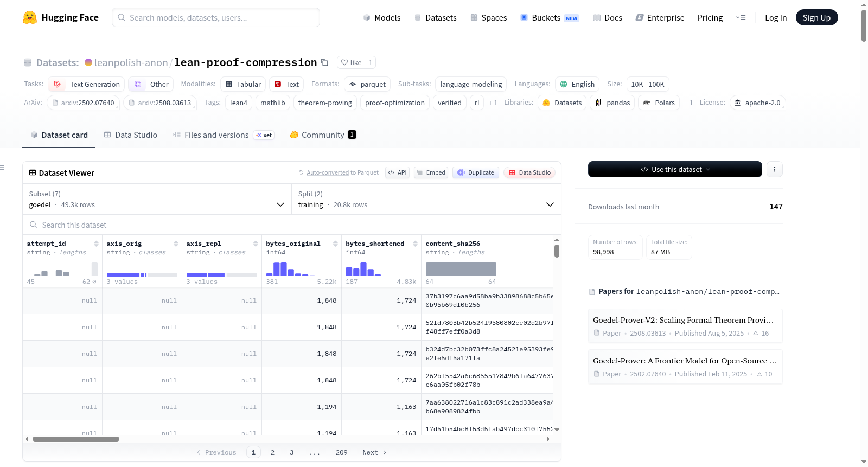868x467 pixels.
Task: Click the Embed button
Action: [431, 172]
